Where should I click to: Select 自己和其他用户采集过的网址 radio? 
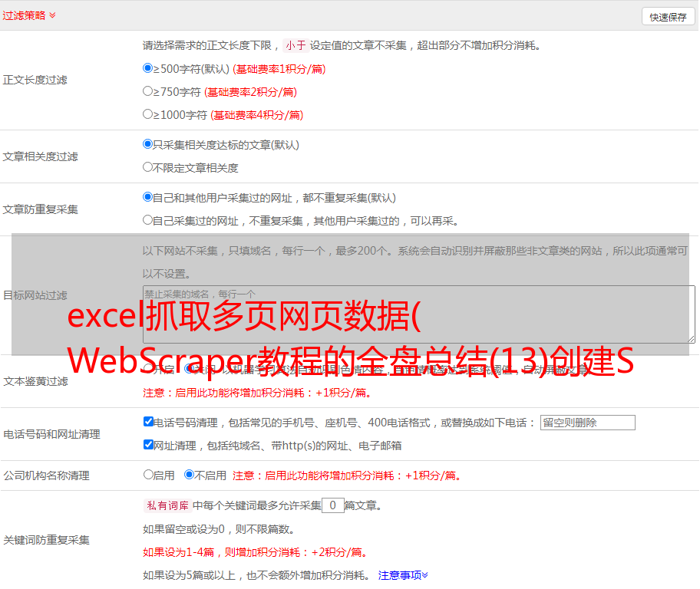[147, 197]
